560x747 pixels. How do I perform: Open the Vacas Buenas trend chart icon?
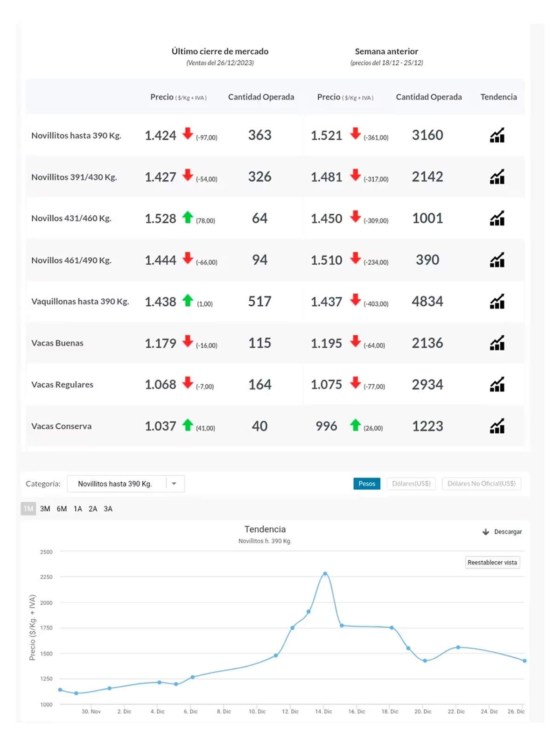[x=497, y=343]
